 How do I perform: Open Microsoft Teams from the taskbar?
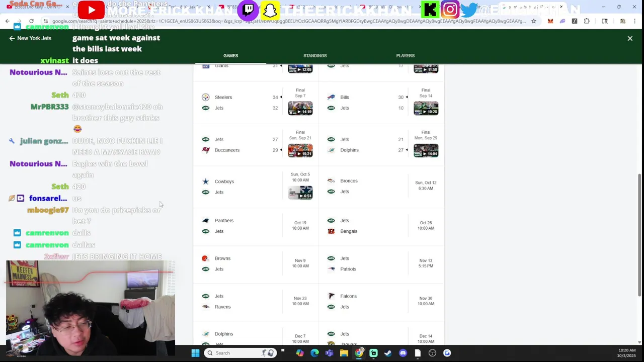click(329, 353)
